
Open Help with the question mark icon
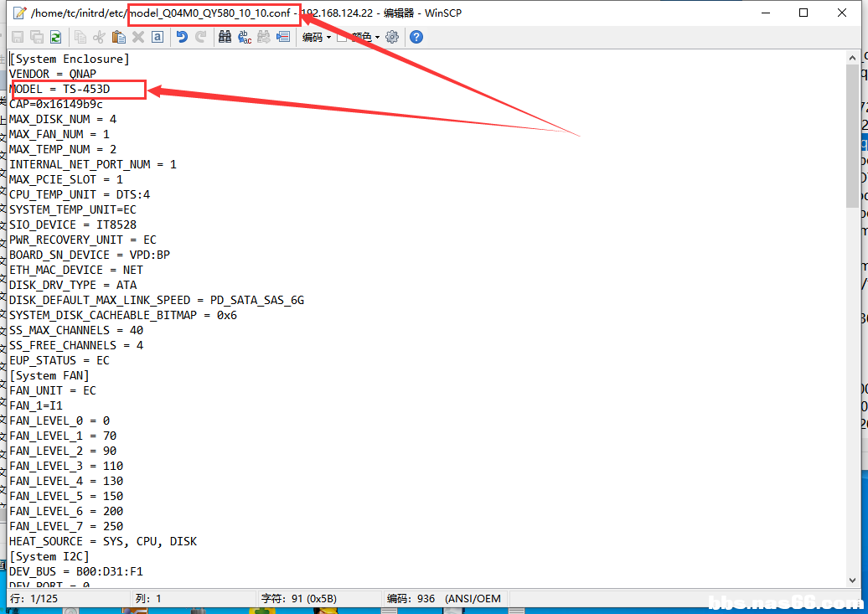(416, 37)
